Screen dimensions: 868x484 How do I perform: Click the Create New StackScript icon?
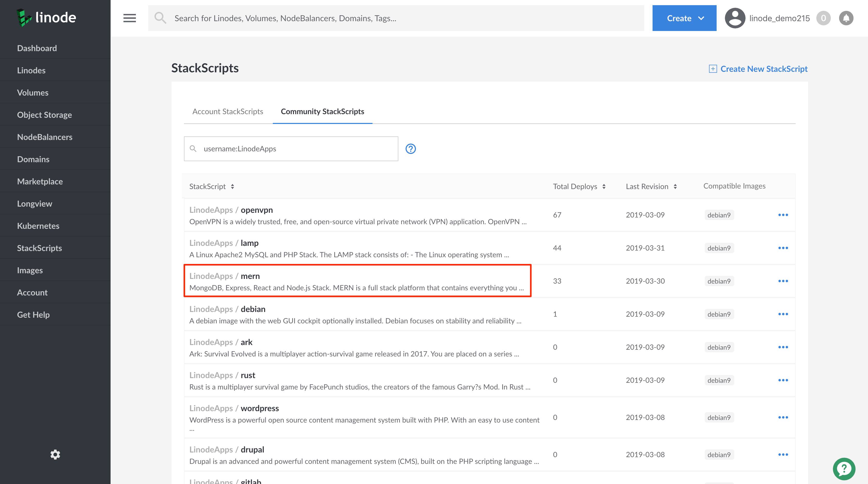tap(712, 68)
